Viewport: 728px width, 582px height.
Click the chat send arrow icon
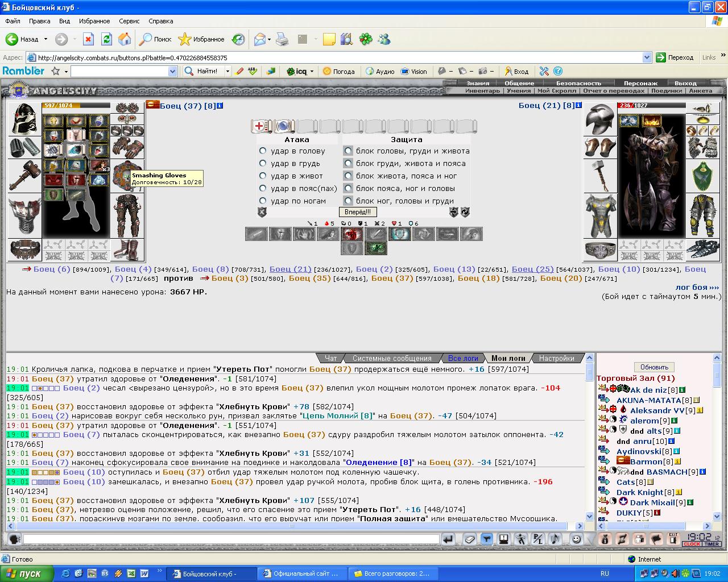coord(448,539)
